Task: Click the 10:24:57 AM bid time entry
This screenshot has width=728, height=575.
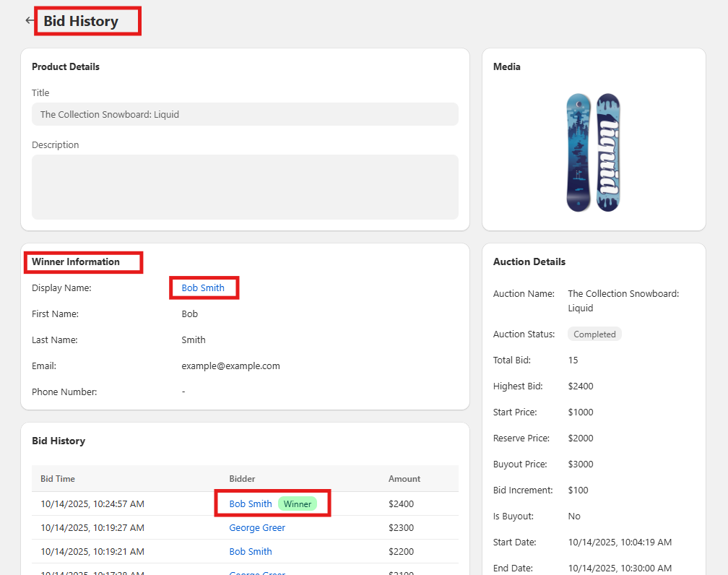Action: tap(92, 503)
